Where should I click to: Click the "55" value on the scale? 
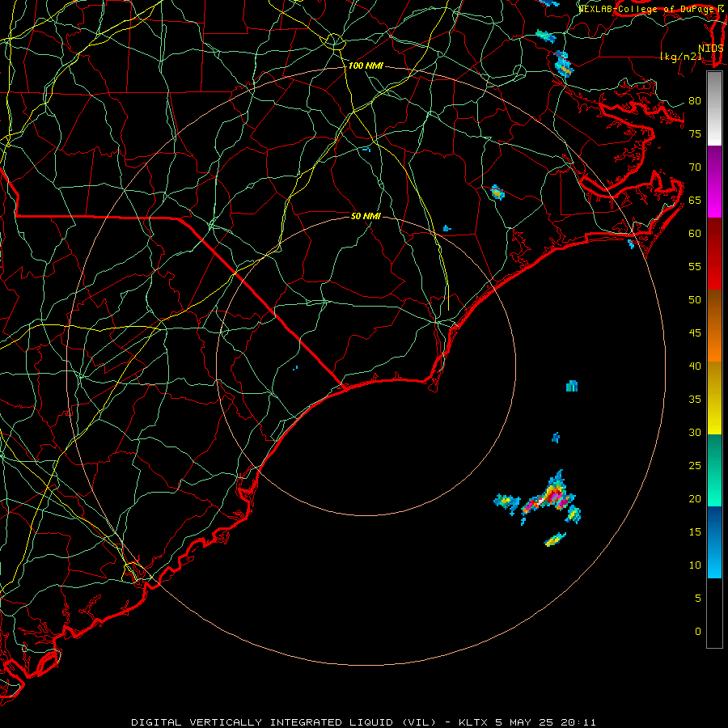click(x=695, y=267)
